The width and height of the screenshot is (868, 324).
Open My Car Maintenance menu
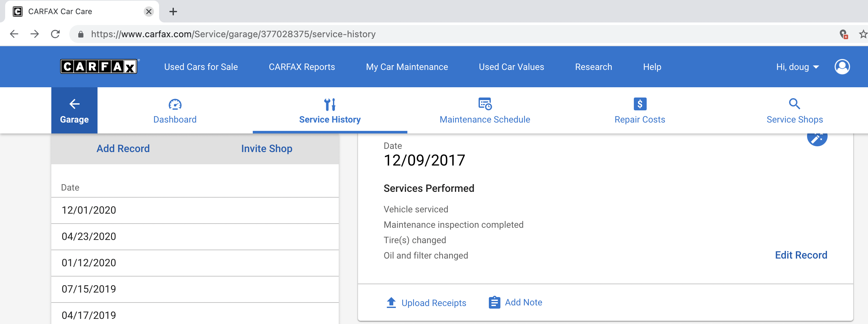click(x=407, y=67)
